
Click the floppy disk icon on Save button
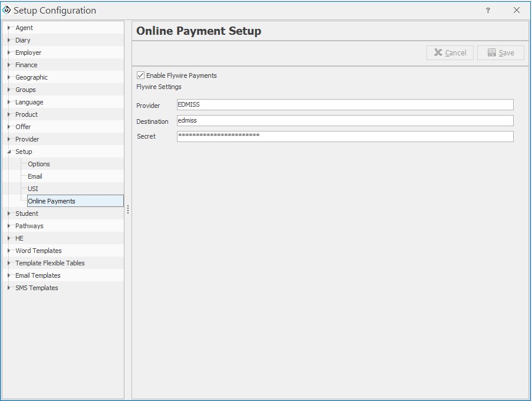click(x=492, y=52)
